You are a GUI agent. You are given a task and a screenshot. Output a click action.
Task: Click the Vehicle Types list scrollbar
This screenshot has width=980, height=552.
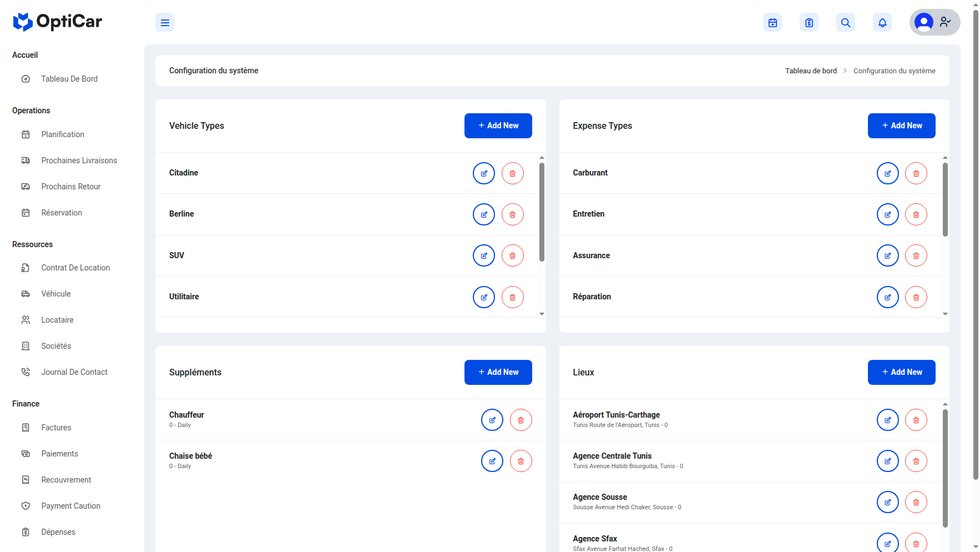[x=542, y=212]
